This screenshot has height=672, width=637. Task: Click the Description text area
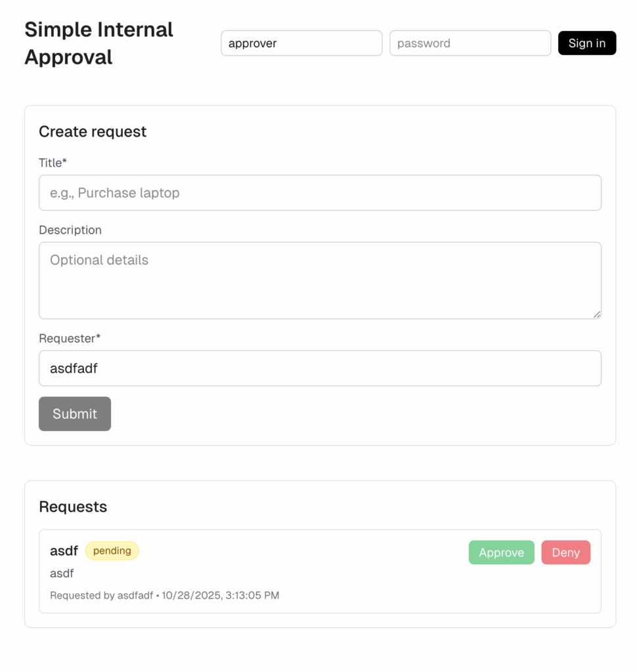click(320, 280)
